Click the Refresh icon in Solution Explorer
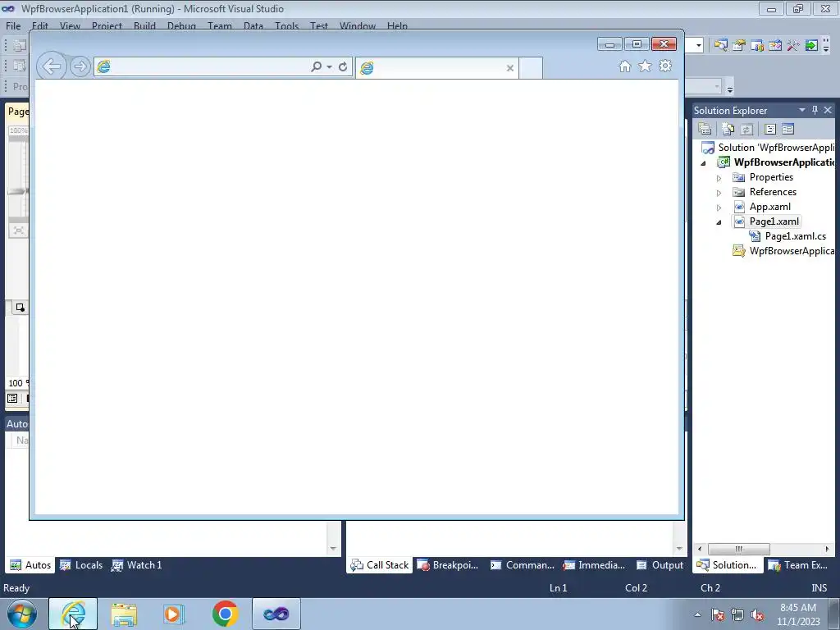Screen dimensions: 840x630 746,129
